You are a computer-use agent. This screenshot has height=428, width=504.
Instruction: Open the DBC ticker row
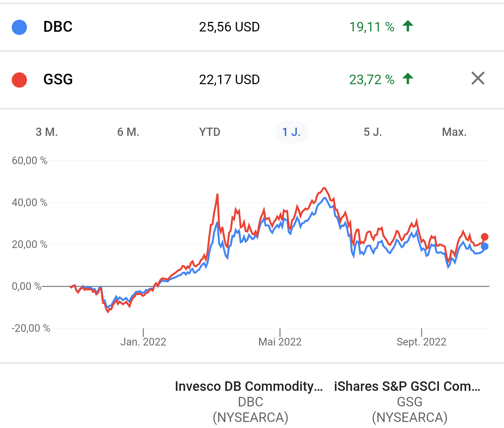click(58, 27)
